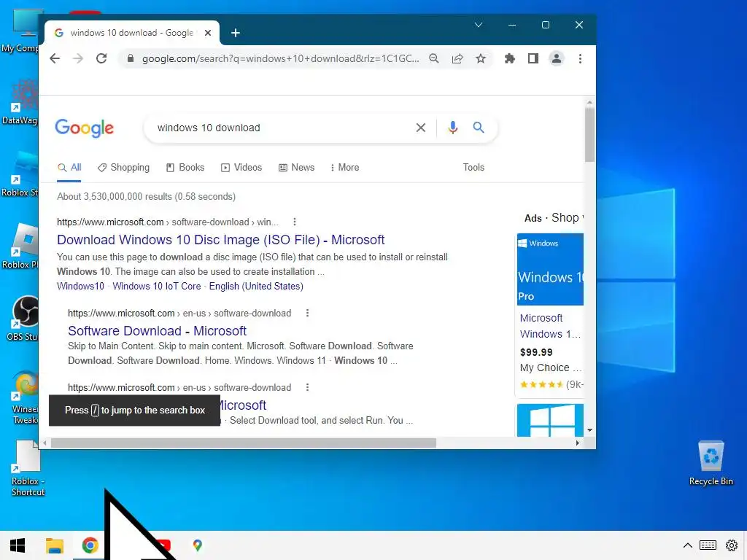
Task: Open touch keyboard tray icon
Action: click(708, 545)
